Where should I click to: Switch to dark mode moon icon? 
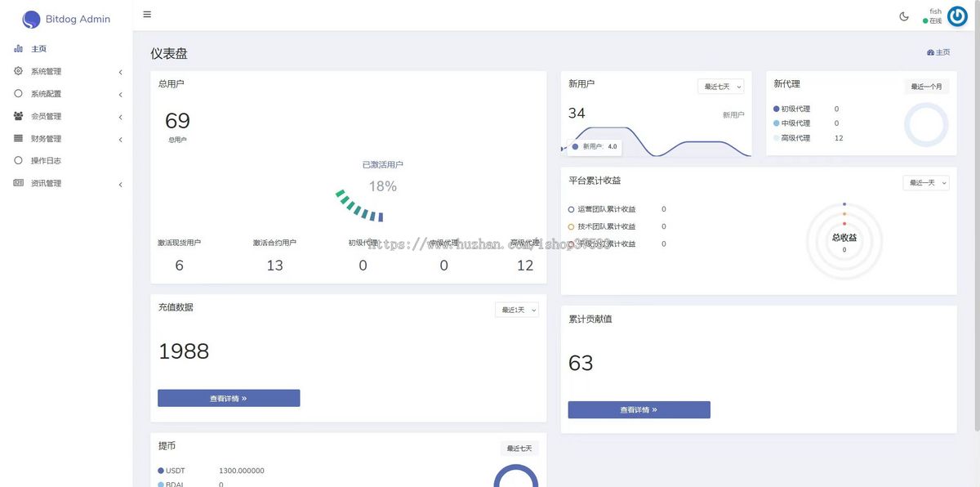pos(904,16)
